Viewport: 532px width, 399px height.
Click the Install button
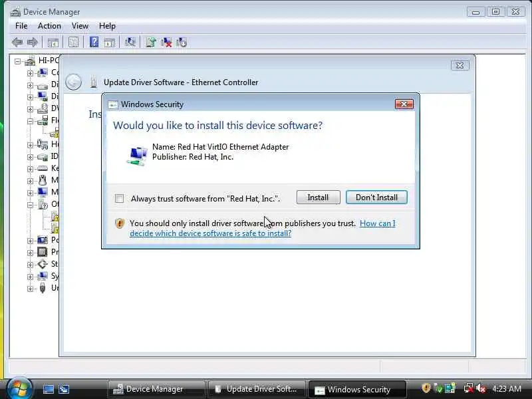point(319,198)
